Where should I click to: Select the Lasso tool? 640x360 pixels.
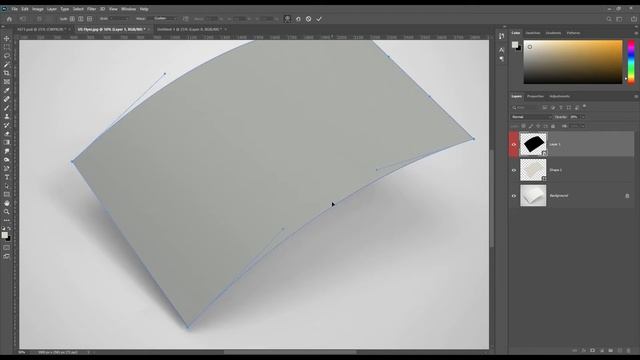(7, 56)
